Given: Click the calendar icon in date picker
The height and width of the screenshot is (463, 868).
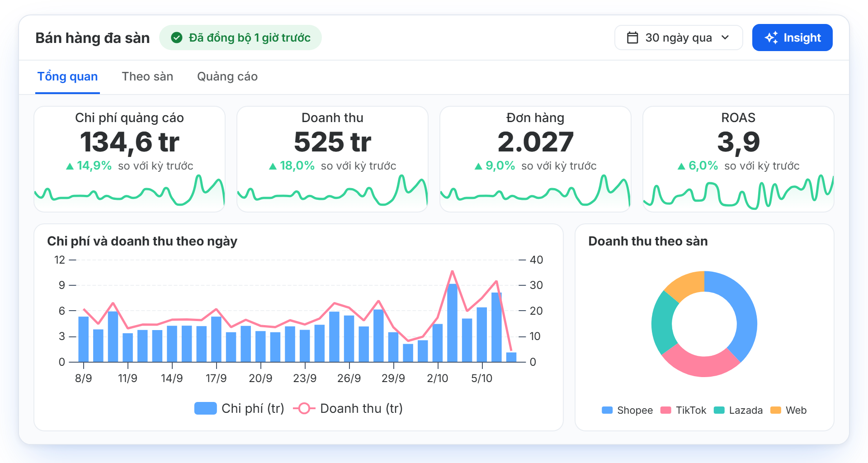Looking at the screenshot, I should point(632,38).
